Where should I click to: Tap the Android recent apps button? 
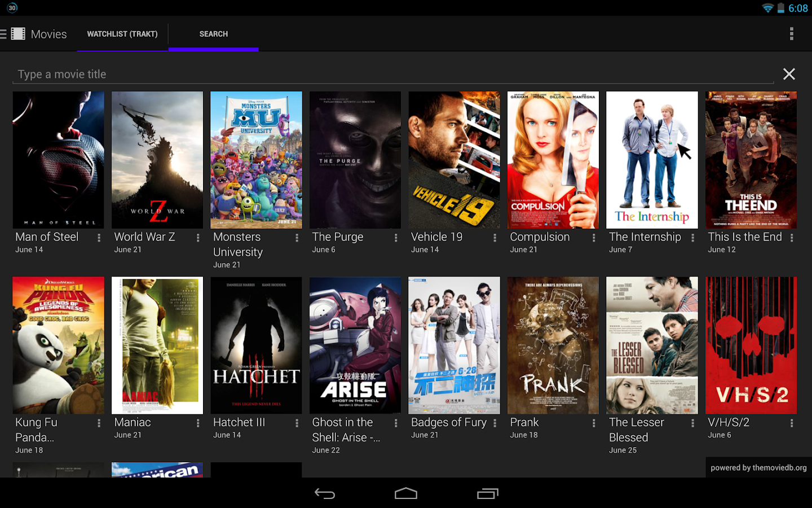click(488, 494)
